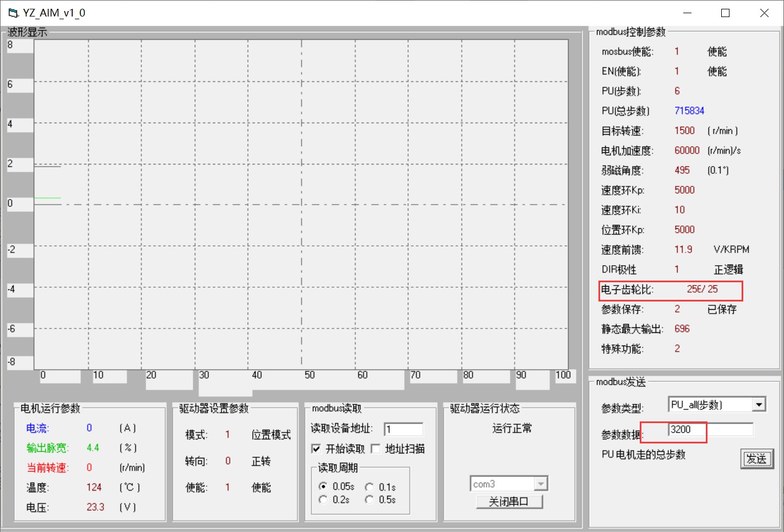
Task: Click the green 输出脉宽 label
Action: point(47,448)
